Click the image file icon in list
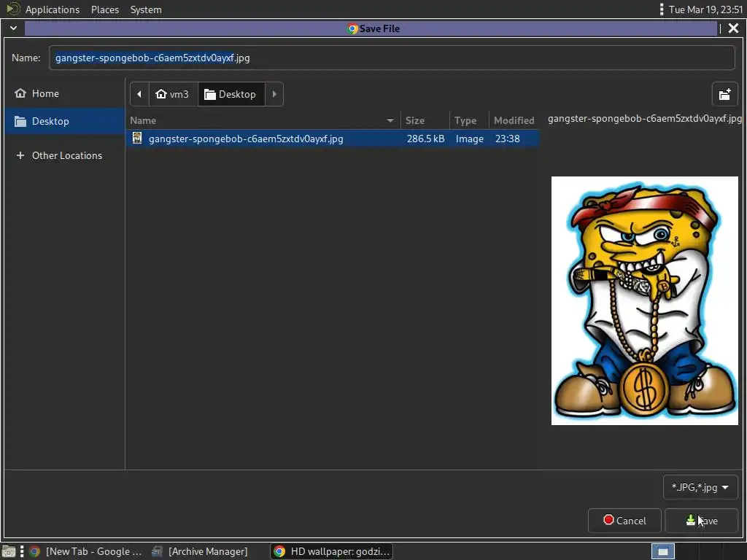This screenshot has height=560, width=747. pyautogui.click(x=137, y=138)
